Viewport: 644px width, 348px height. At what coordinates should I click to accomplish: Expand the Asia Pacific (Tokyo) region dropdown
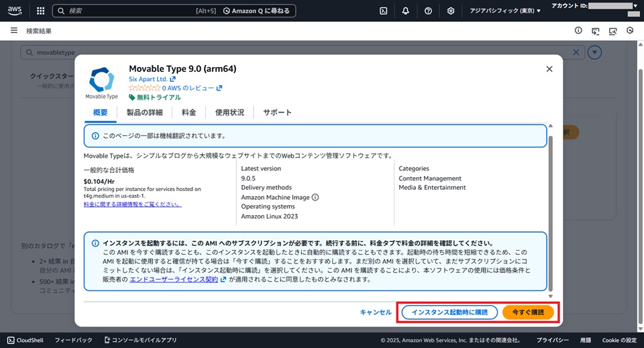pyautogui.click(x=505, y=11)
